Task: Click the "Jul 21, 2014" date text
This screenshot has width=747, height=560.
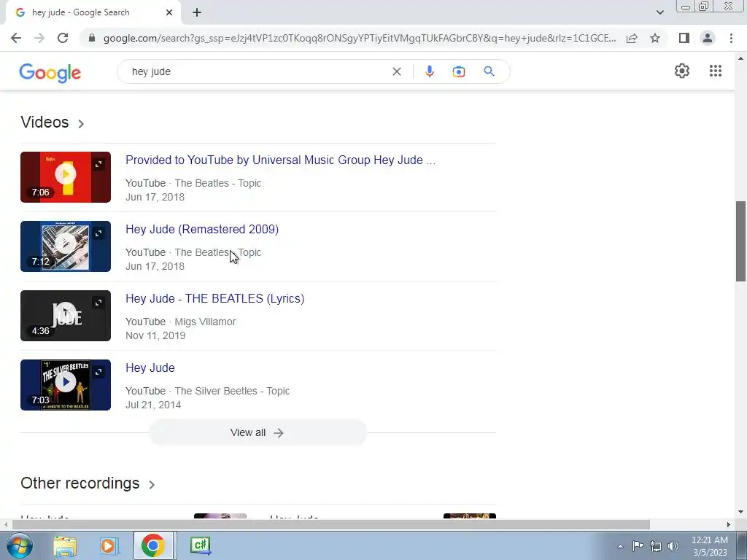Action: pos(153,405)
